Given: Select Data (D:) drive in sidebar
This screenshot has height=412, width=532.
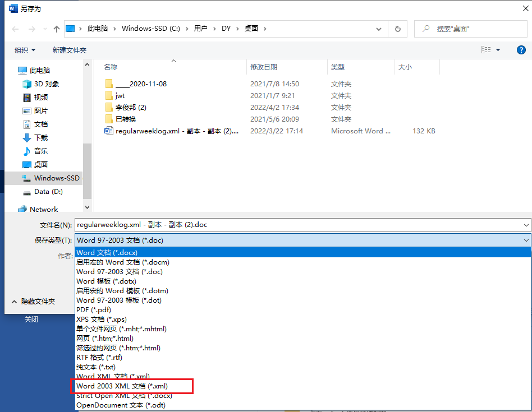Looking at the screenshot, I should [x=43, y=192].
